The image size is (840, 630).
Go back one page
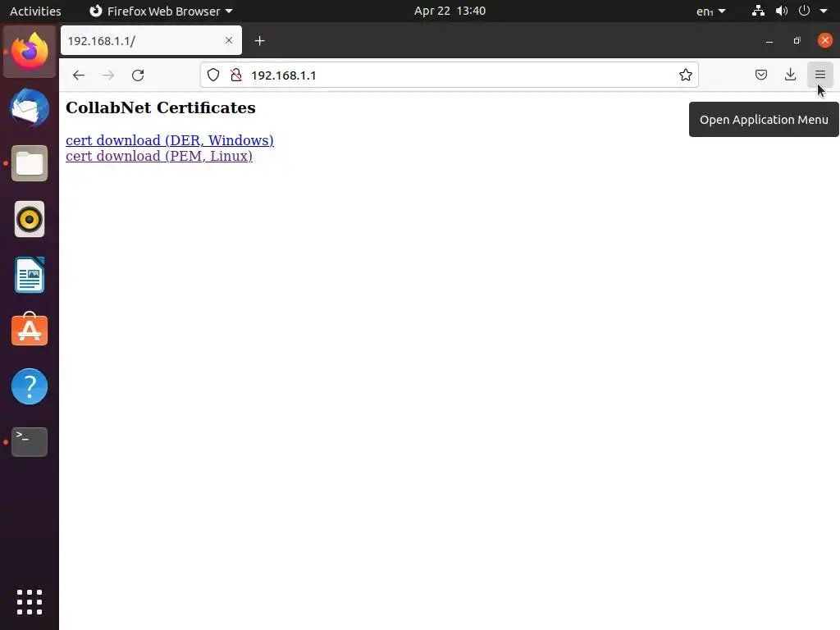[x=79, y=75]
